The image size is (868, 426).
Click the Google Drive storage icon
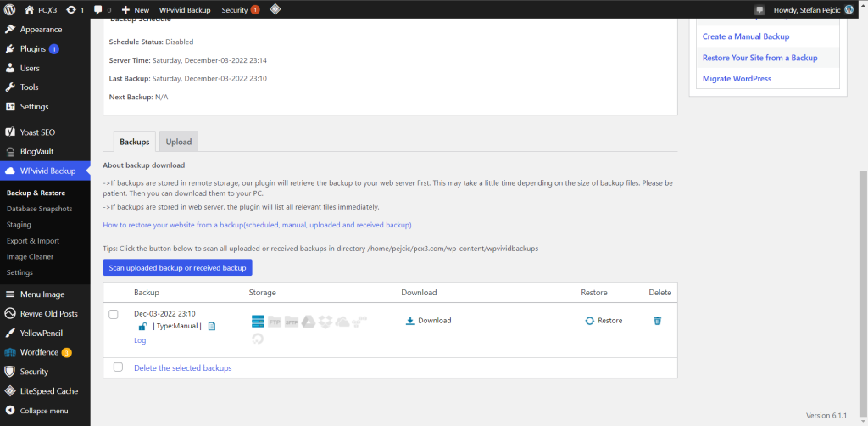click(x=309, y=322)
